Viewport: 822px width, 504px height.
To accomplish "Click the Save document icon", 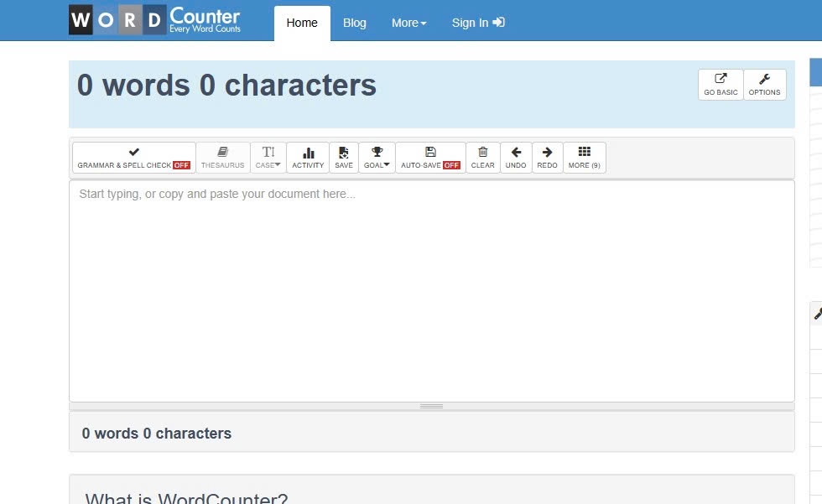I will 344,157.
